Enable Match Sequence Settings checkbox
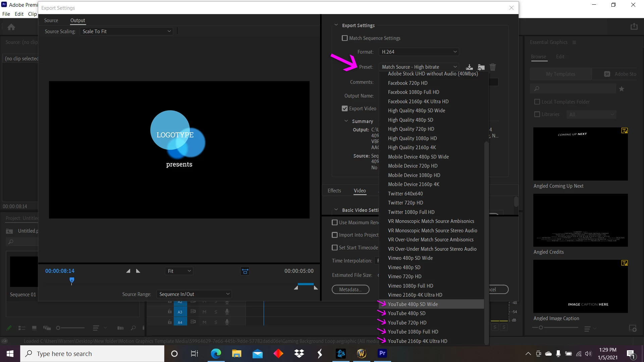 click(x=344, y=38)
